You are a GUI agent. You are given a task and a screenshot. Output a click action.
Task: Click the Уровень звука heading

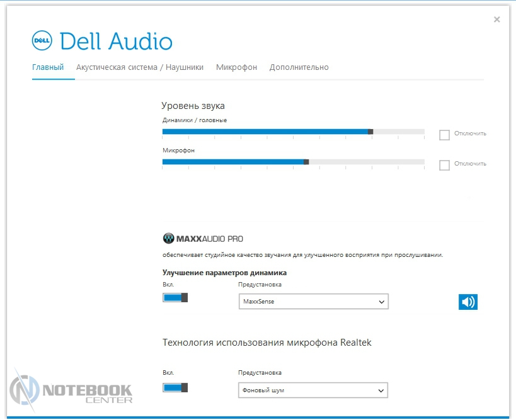point(193,106)
